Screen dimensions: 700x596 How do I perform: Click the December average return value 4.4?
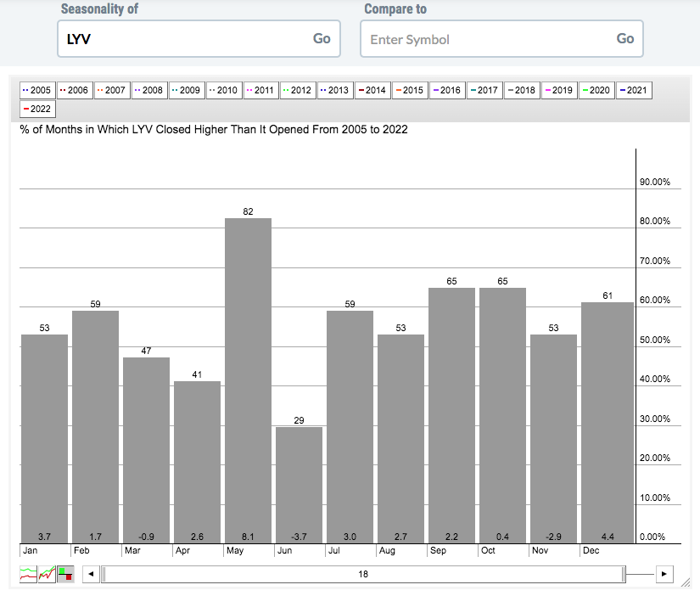pyautogui.click(x=608, y=537)
